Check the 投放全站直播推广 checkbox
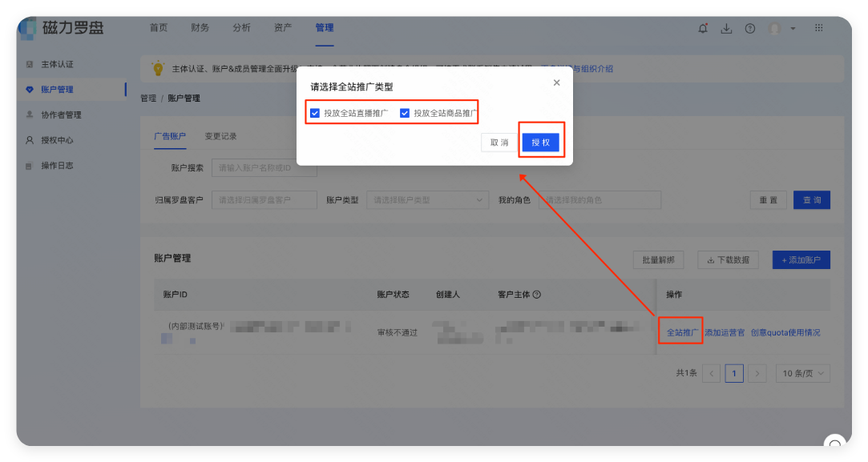The image size is (868, 462). (315, 113)
